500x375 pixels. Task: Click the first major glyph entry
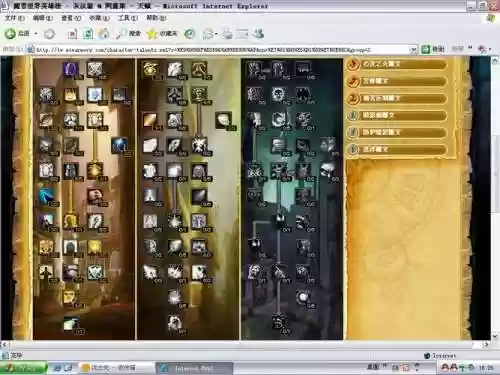[x=397, y=64]
